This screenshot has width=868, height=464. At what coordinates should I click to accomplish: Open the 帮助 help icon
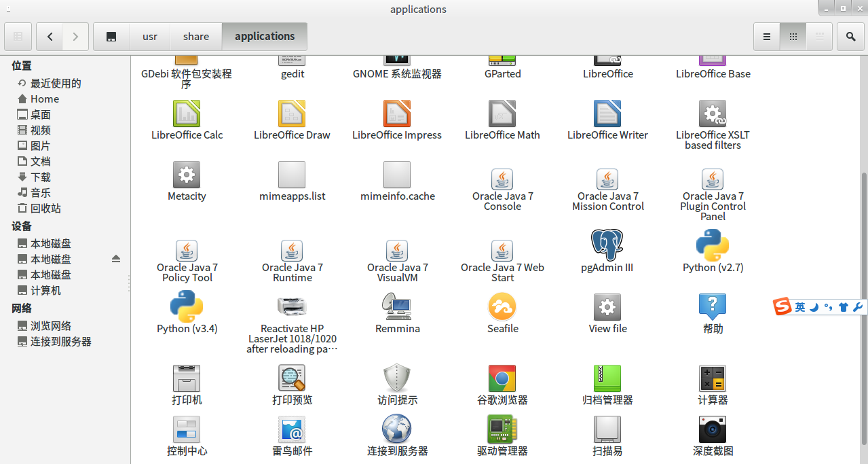pos(713,307)
